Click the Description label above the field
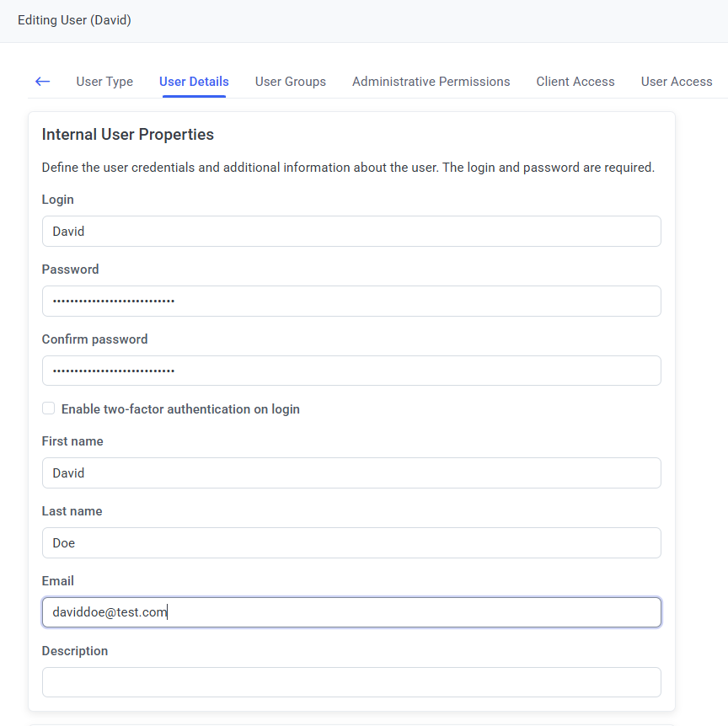 click(75, 651)
